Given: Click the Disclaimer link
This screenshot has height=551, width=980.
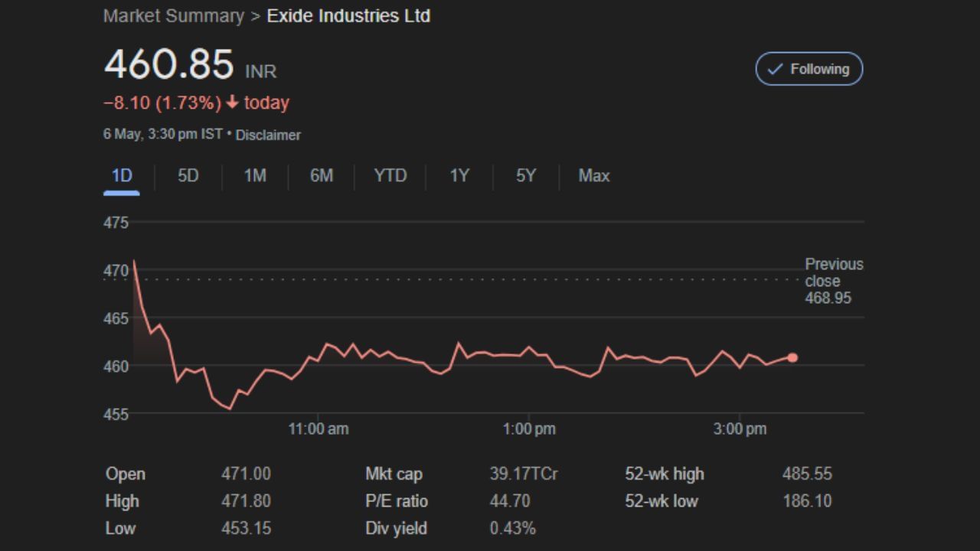Looking at the screenshot, I should (x=268, y=135).
